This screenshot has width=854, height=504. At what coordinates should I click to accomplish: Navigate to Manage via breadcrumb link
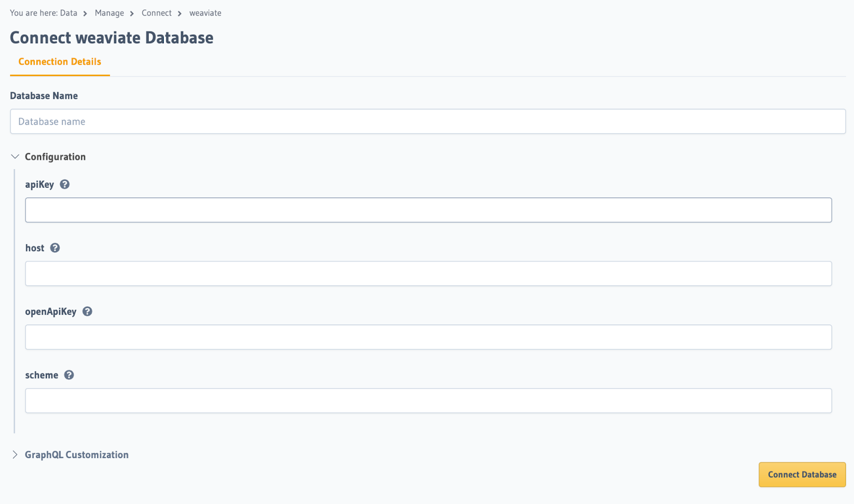point(109,13)
